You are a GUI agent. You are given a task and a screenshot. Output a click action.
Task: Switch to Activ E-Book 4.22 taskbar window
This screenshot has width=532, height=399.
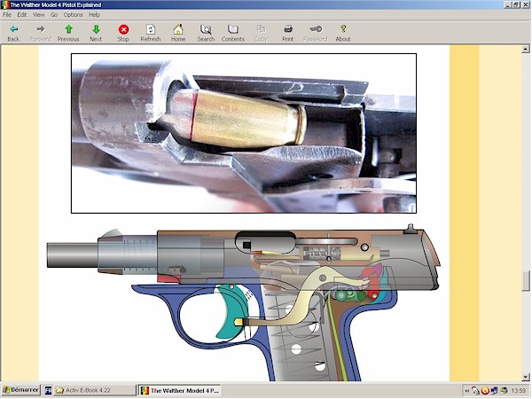(94, 390)
